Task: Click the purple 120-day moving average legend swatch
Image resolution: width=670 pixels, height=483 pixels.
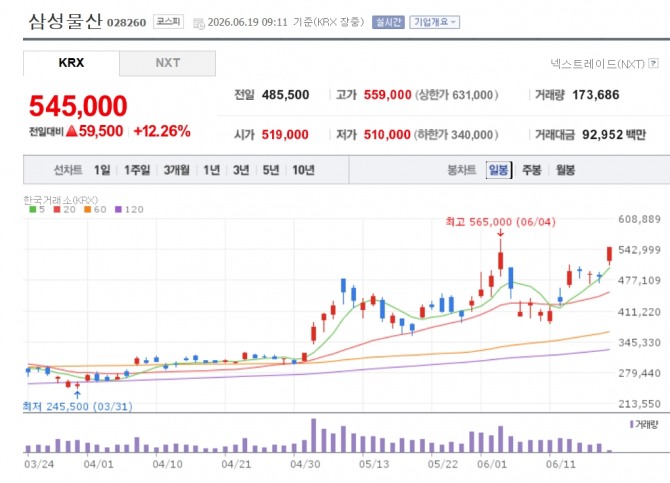Action: tap(118, 209)
